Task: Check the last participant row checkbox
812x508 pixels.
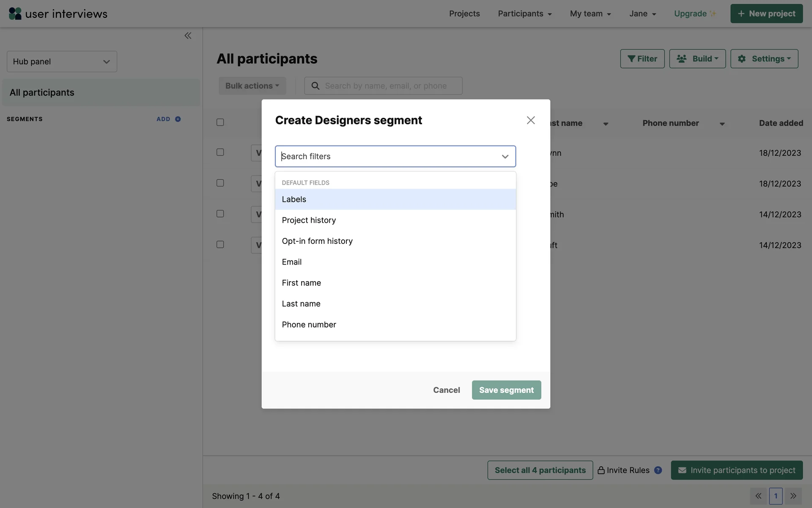Action: 220,245
